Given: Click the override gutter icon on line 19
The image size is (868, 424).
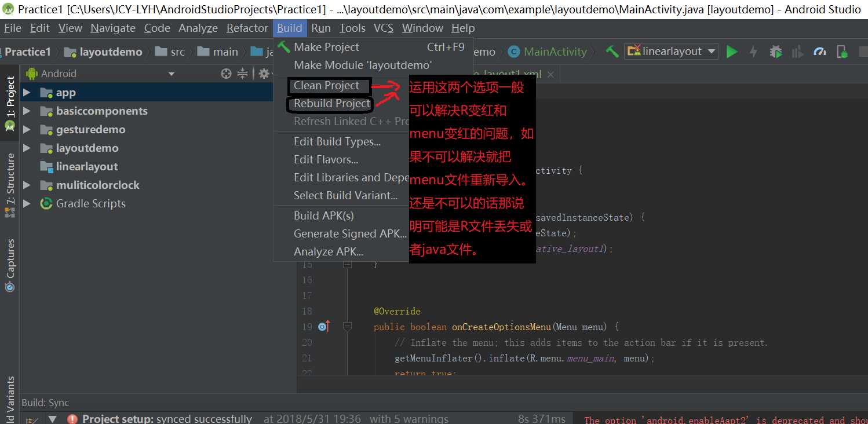Looking at the screenshot, I should point(324,327).
